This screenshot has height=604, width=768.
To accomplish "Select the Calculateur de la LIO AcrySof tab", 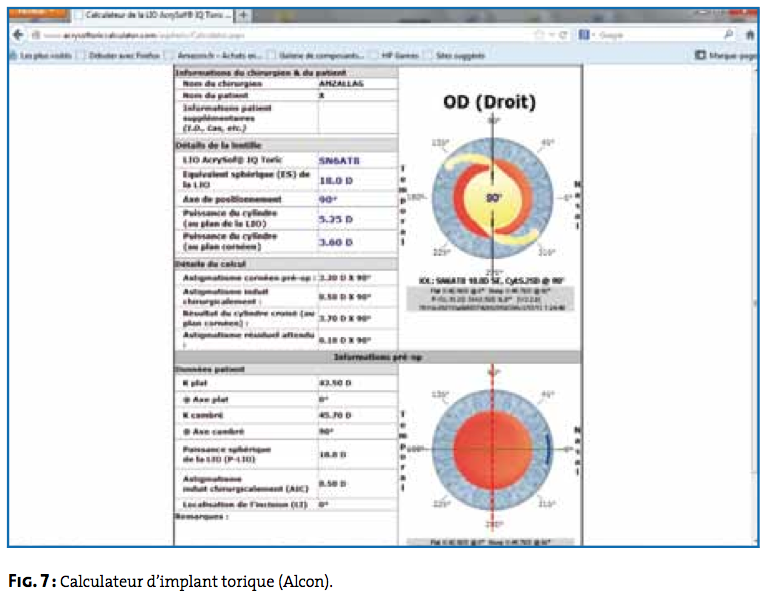I will [154, 15].
